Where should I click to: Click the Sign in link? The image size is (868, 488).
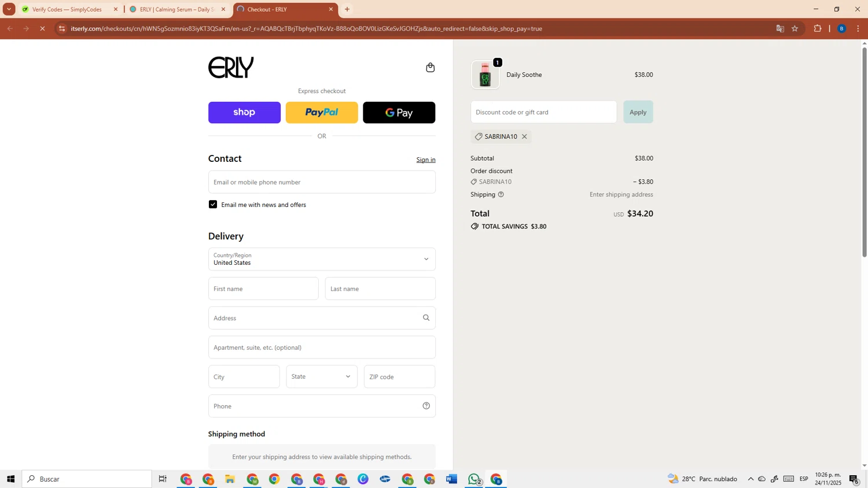(426, 160)
